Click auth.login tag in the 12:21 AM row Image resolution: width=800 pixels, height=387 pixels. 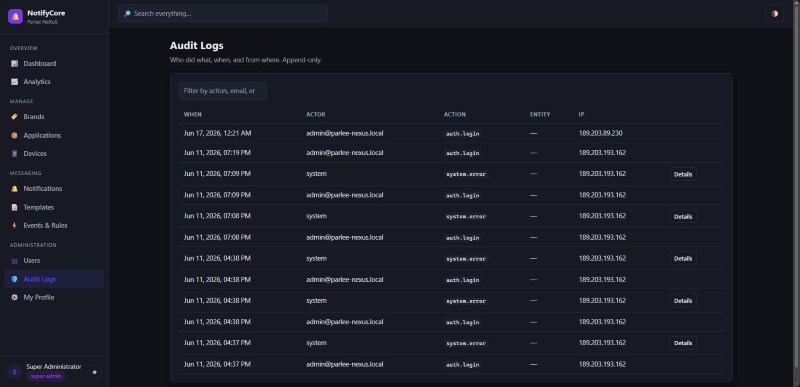point(462,134)
